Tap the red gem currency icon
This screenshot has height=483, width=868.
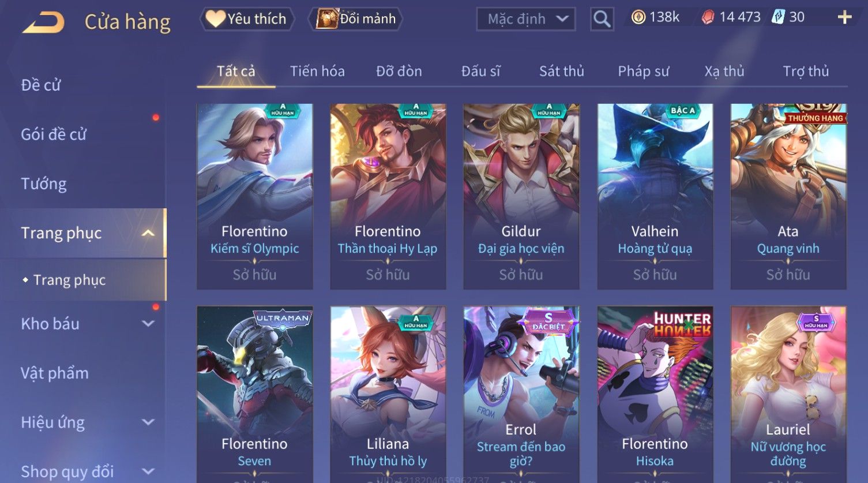pyautogui.click(x=708, y=17)
